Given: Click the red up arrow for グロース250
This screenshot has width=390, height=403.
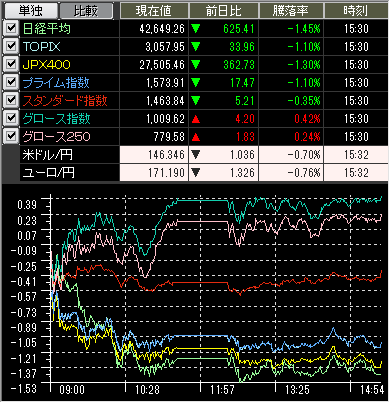Looking at the screenshot, I should [x=196, y=137].
